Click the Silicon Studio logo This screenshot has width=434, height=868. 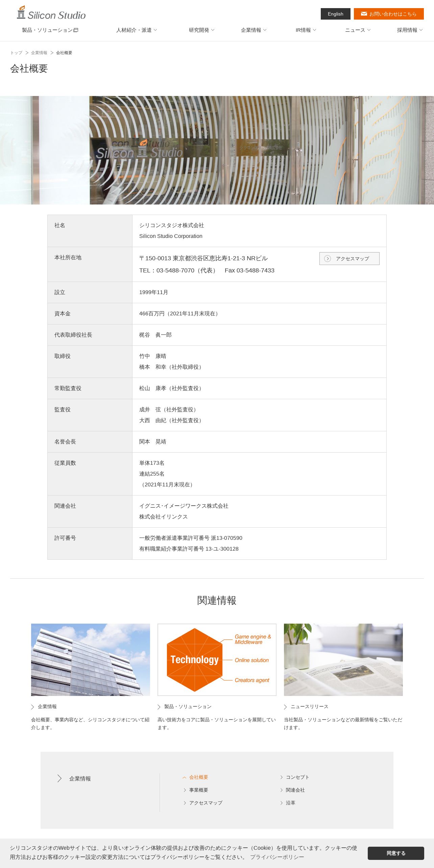(51, 13)
